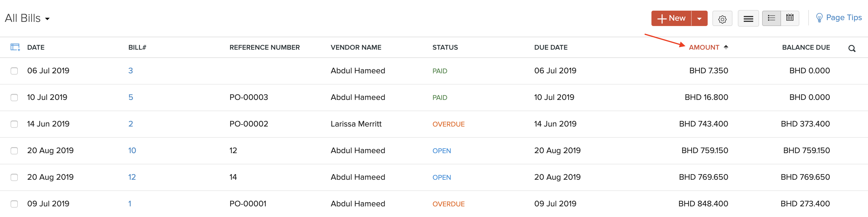The image size is (868, 217).
Task: Tick checkbox for the Larissa Merritt bill
Action: coord(14,124)
